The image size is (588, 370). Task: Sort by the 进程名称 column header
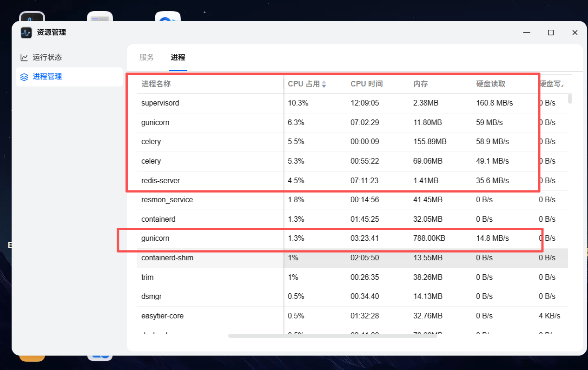[156, 84]
